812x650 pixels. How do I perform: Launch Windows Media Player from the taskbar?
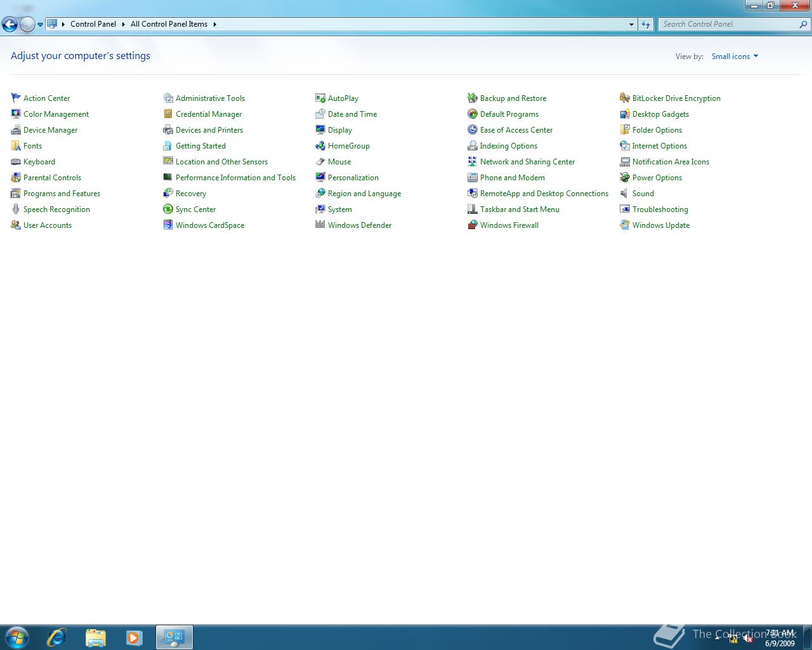click(134, 637)
